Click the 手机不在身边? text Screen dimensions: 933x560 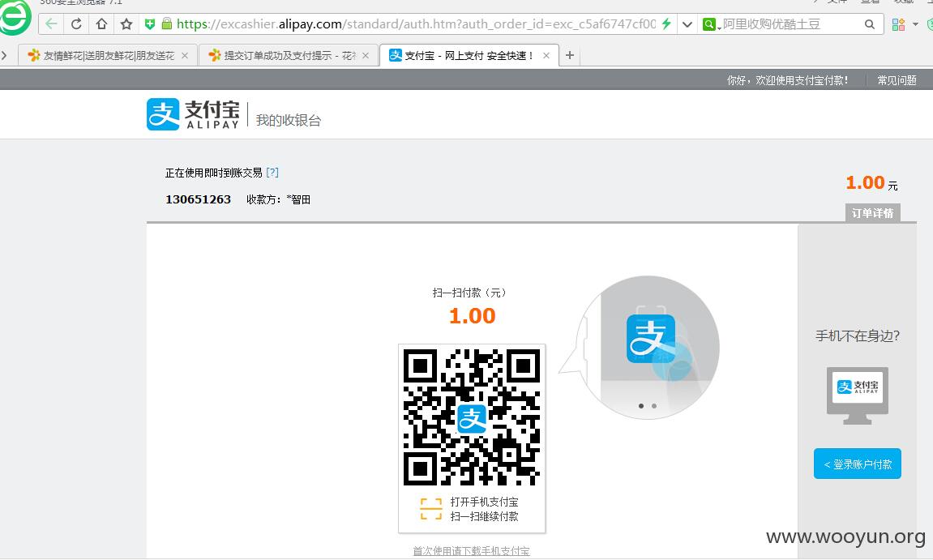pyautogui.click(x=858, y=336)
